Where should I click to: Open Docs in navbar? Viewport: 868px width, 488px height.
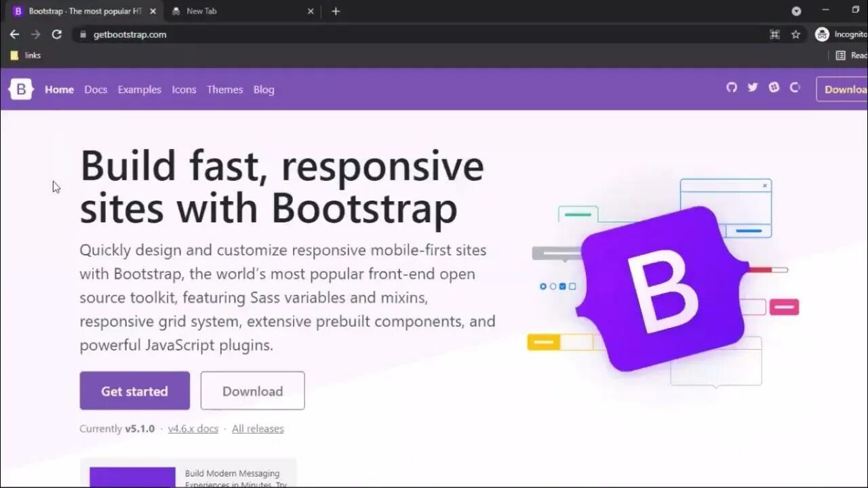(96, 89)
